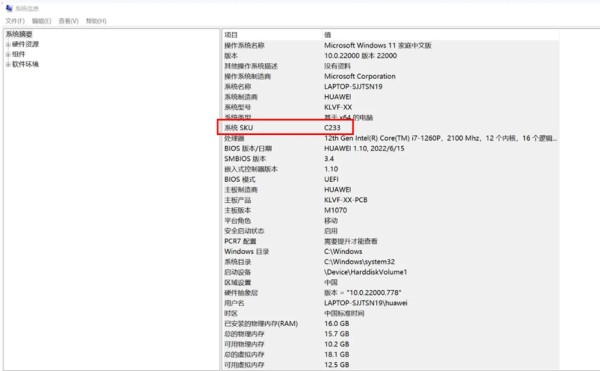Select the LAPTOP-SJJTSN19 system name value
The height and width of the screenshot is (371, 600).
353,86
